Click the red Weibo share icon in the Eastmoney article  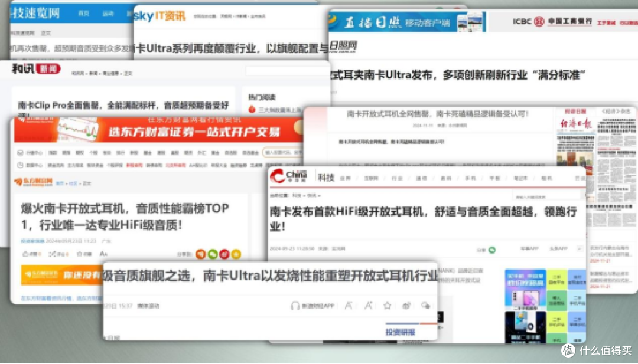(224, 254)
